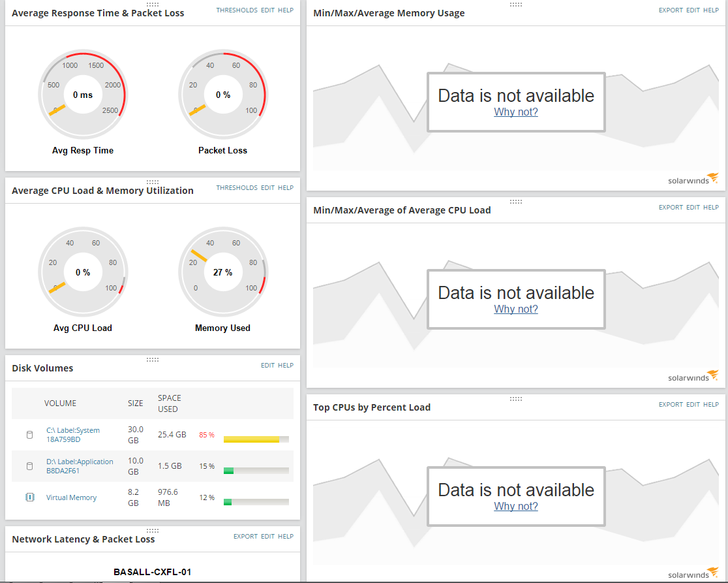The image size is (728, 583).
Task: Click the D:\ Application volume disk icon
Action: click(x=30, y=466)
